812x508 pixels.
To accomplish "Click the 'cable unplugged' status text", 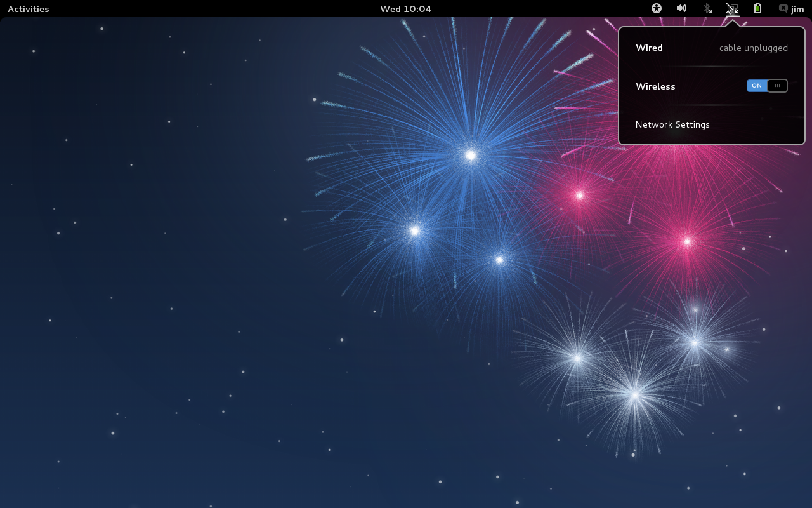I will 754,48.
